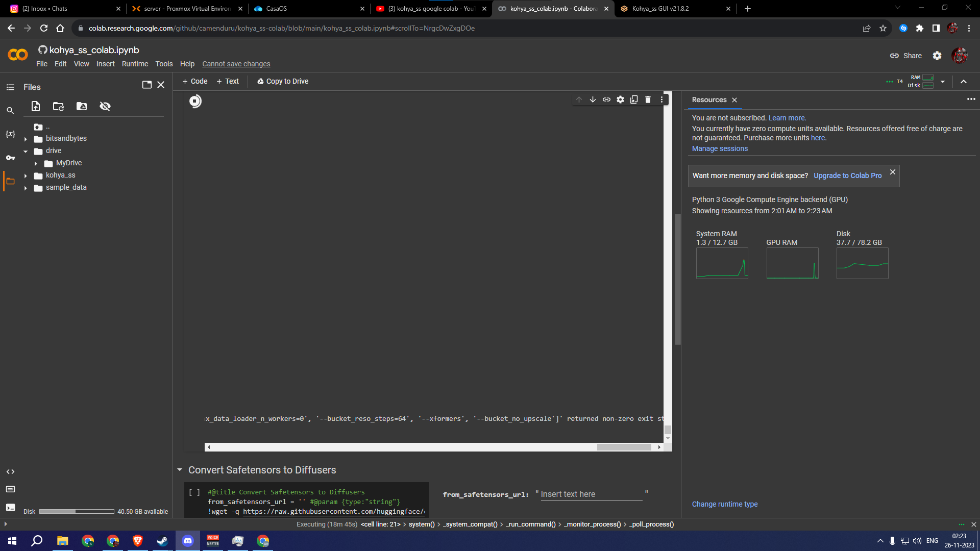Open the variables inspector panel
This screenshot has height=551, width=980.
pos(10,134)
